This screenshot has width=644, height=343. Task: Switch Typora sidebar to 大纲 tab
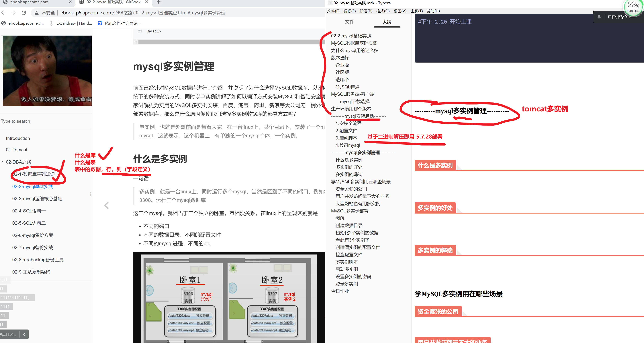pyautogui.click(x=387, y=22)
